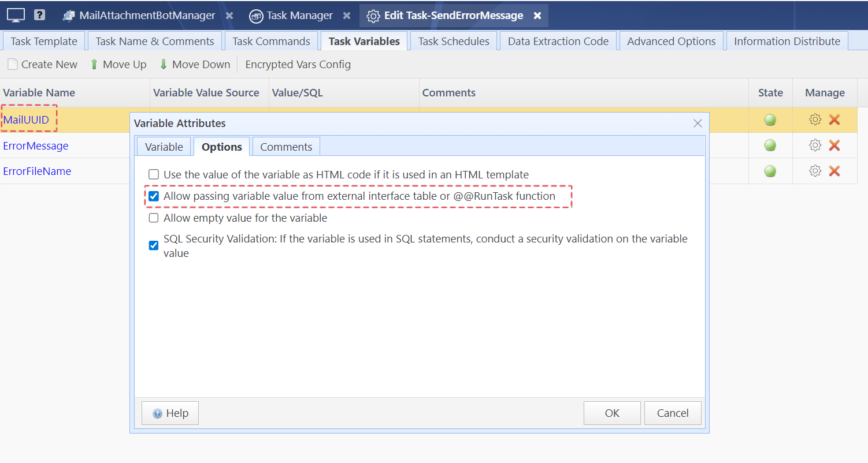Image resolution: width=868 pixels, height=463 pixels.
Task: Click the monitor icon in top bar
Action: [x=16, y=15]
